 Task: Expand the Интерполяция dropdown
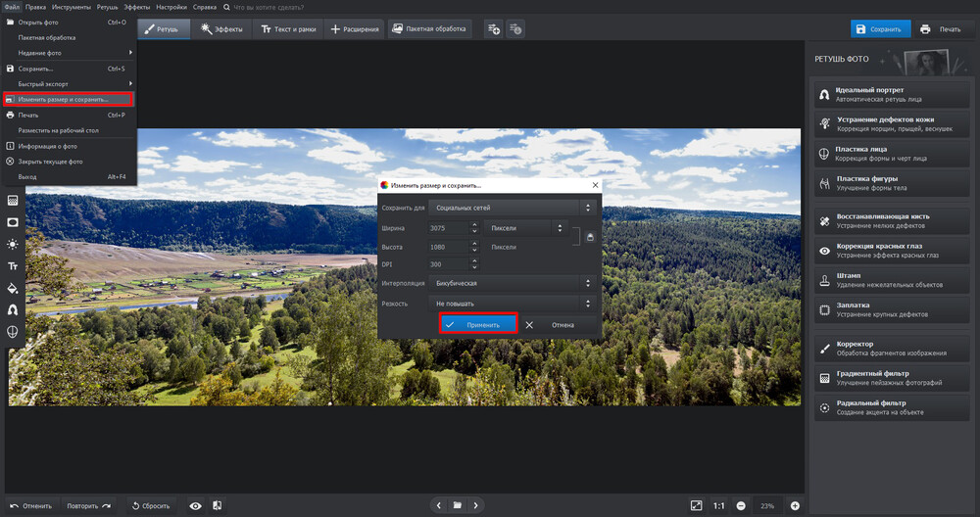(514, 283)
